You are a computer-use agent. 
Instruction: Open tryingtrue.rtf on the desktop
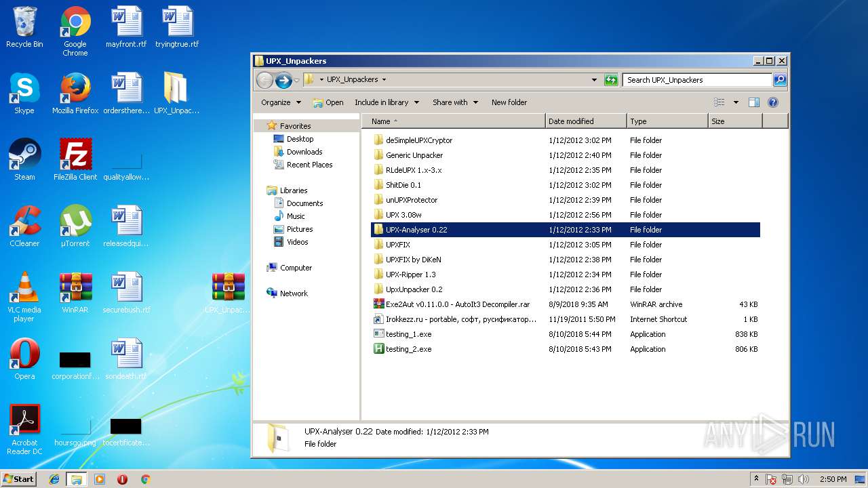(177, 28)
